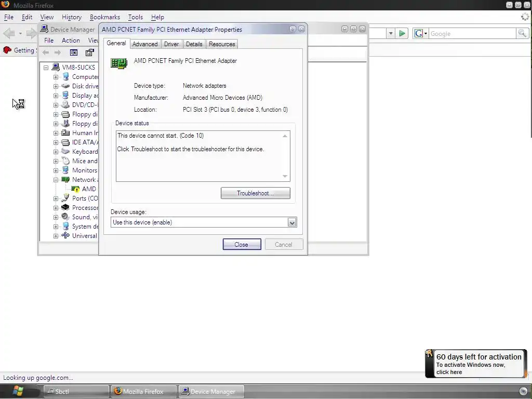
Task: Click the activation balloon notification
Action: (x=476, y=364)
